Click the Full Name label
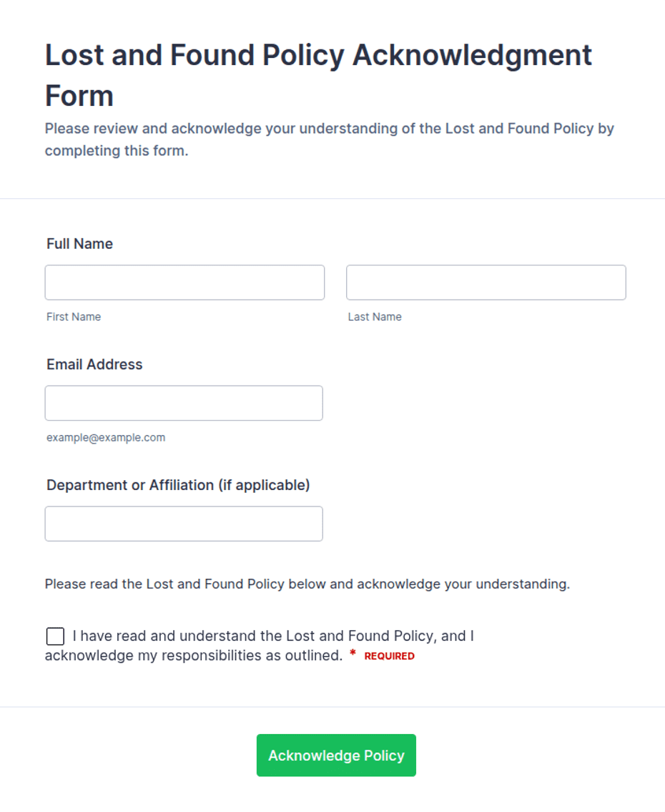 coord(79,244)
